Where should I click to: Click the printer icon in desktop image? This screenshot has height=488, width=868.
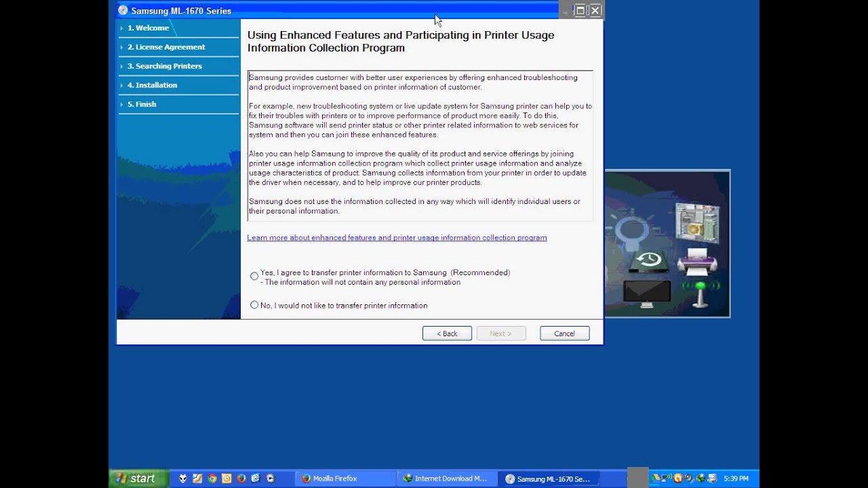click(697, 261)
